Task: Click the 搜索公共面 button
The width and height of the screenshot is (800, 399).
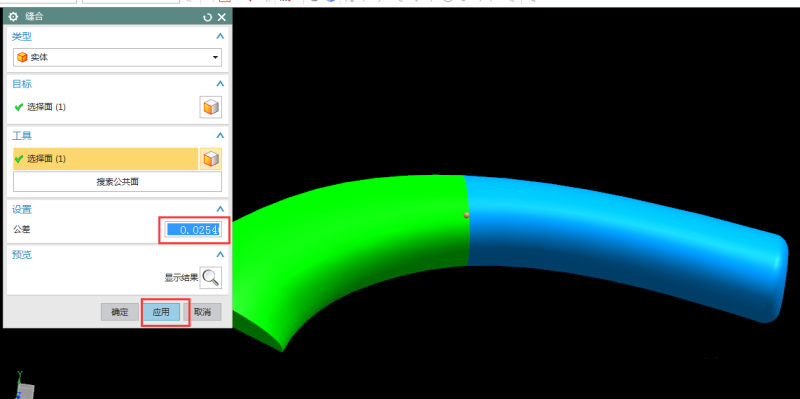Action: (x=117, y=182)
